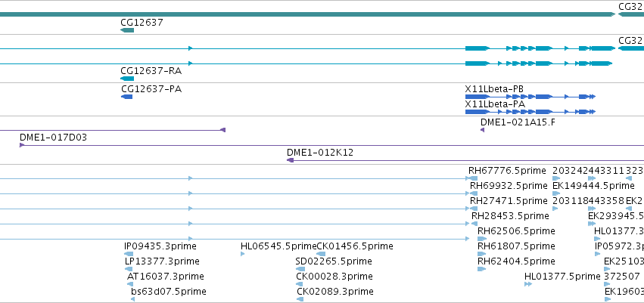The height and width of the screenshot is (303, 644).
Task: Click the purple arrowhead beside DME1-012K12 line
Action: tap(290, 160)
